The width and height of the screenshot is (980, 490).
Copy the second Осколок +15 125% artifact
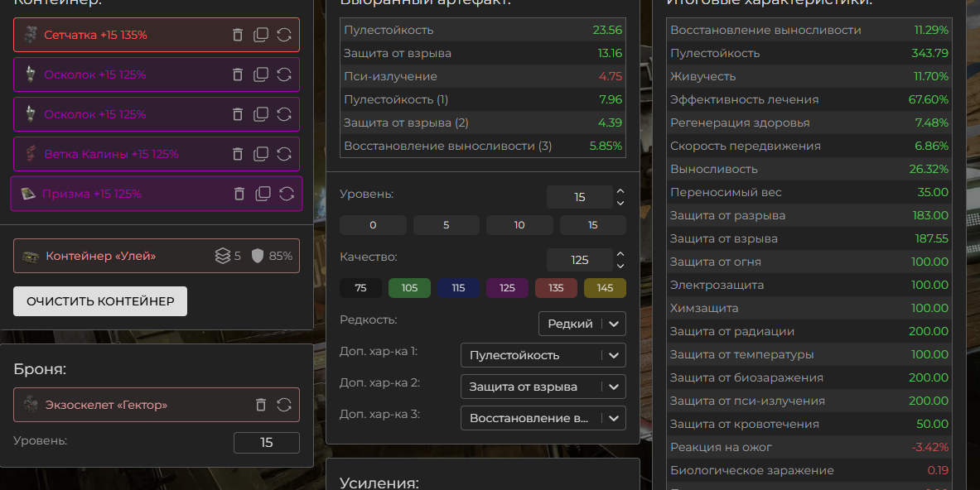click(261, 114)
